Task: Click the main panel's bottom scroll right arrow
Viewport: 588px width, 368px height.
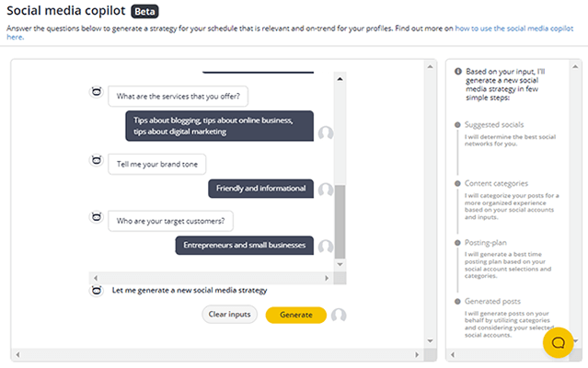Action: pos(417,354)
